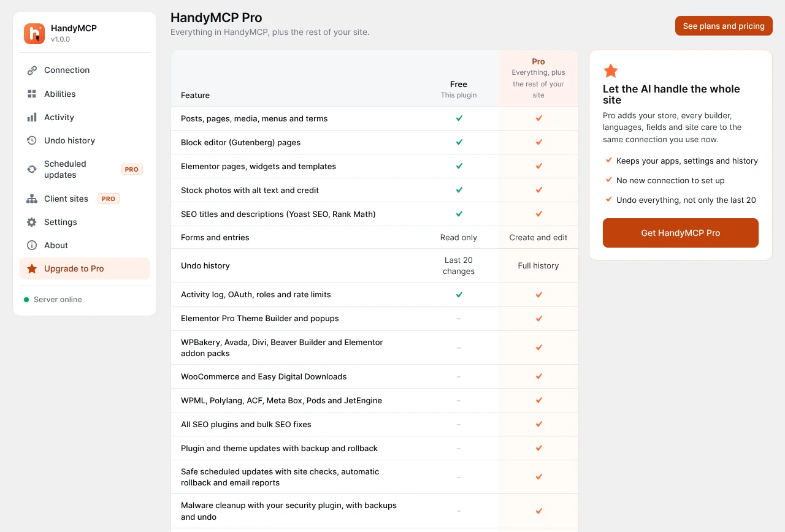Go to the Abilities section
Screen dimensions: 785x532
coord(85,94)
